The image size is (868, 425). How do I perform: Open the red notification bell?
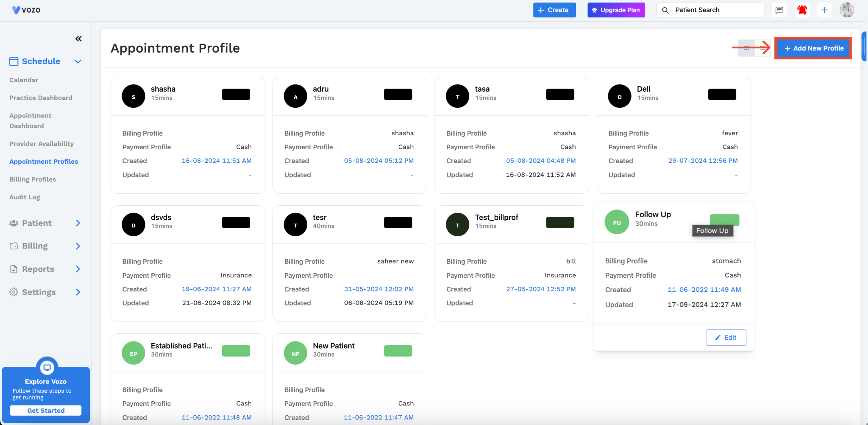coord(802,10)
